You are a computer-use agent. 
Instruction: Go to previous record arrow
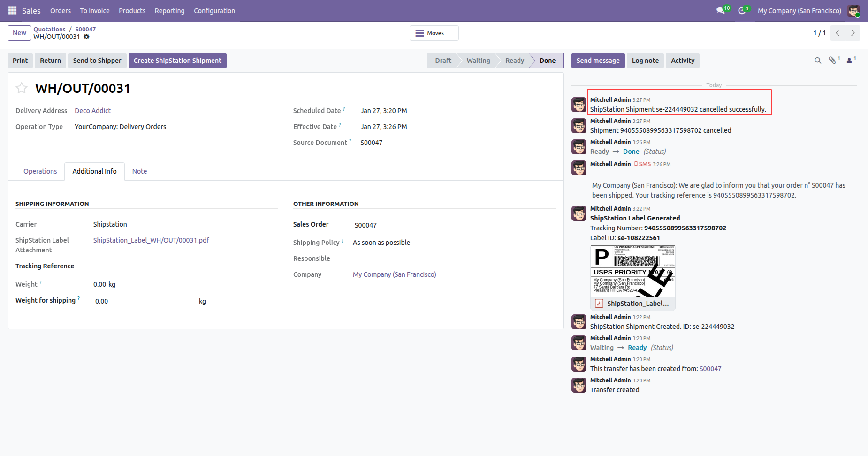(x=838, y=33)
